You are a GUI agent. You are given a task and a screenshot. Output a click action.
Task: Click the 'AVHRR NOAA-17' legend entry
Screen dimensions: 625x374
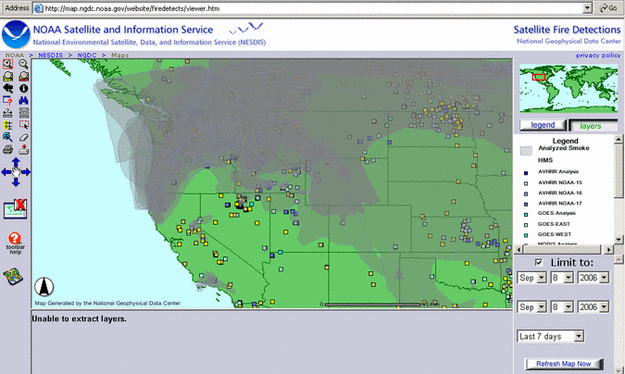coord(560,203)
